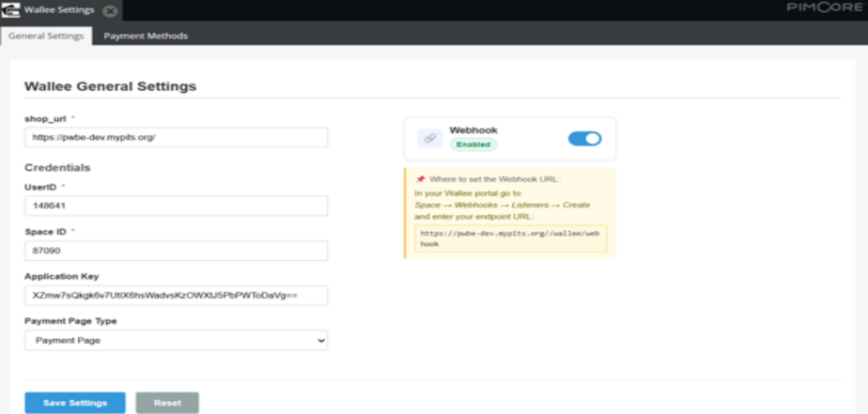The image size is (868, 414).
Task: Close the Wallee Settings tab
Action: point(110,10)
